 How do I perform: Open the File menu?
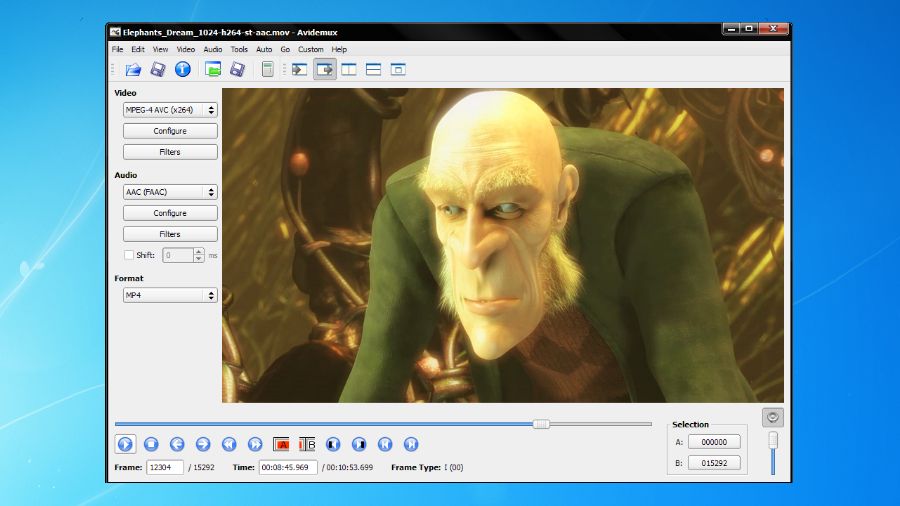coord(118,49)
